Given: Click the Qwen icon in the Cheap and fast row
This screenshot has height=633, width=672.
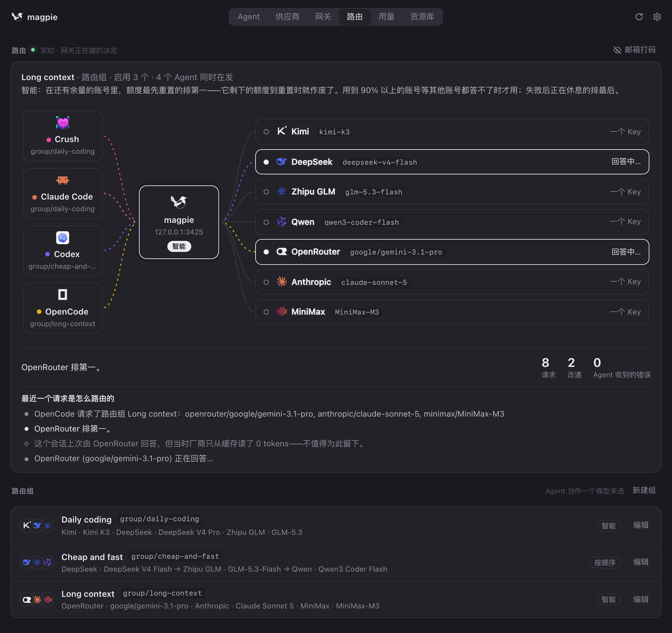Looking at the screenshot, I should [x=48, y=562].
